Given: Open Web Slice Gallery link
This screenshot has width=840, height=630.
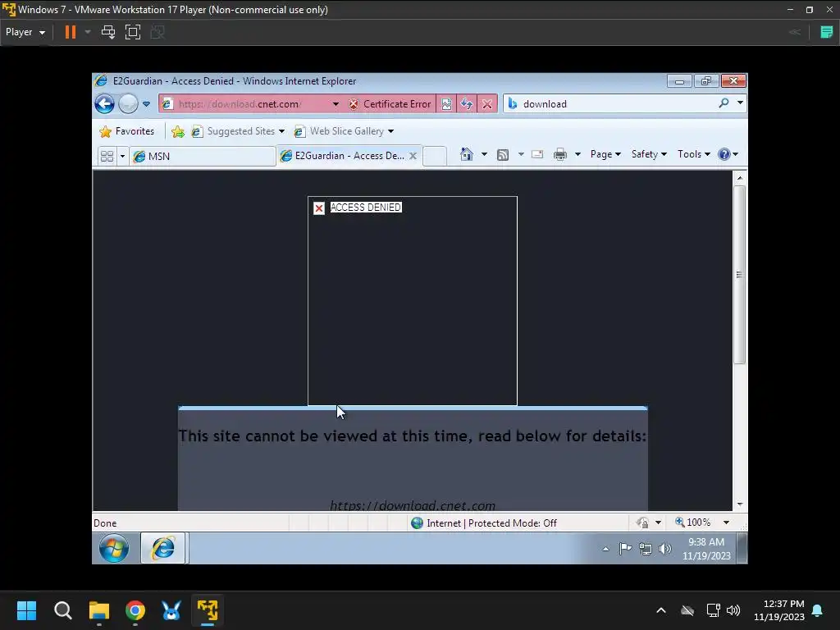Looking at the screenshot, I should point(344,131).
